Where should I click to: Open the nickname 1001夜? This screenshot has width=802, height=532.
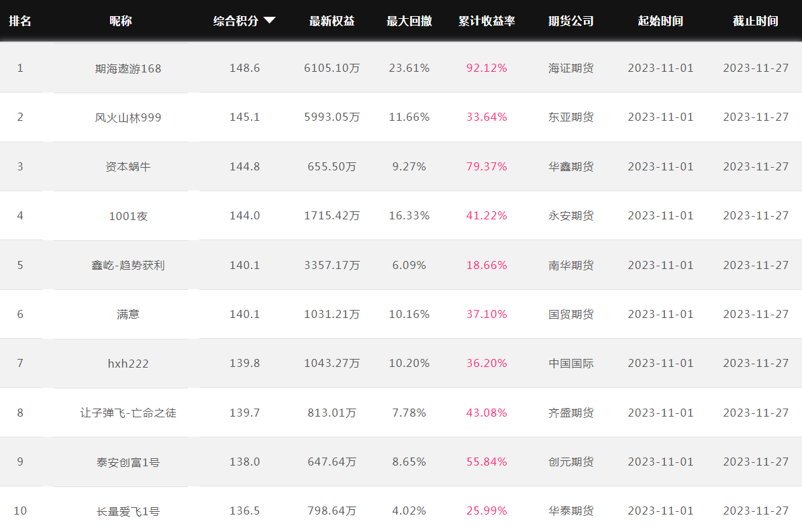coord(128,216)
